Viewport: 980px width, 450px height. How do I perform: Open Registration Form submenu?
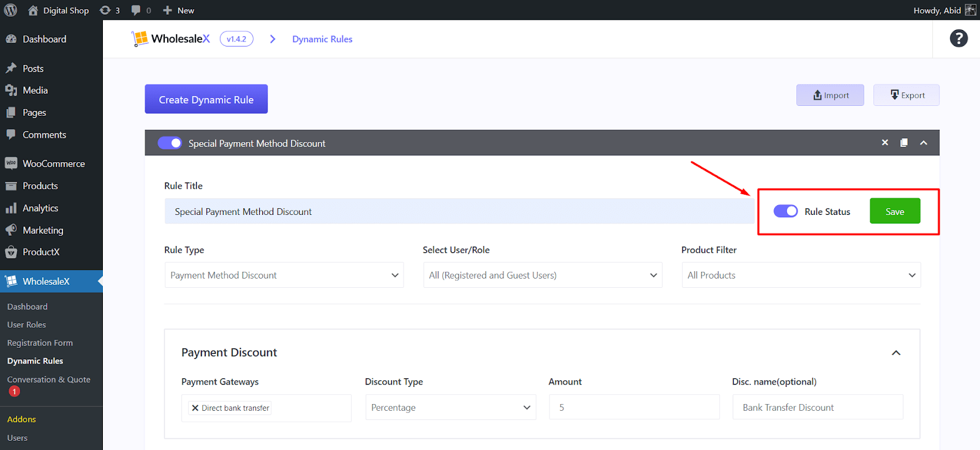coord(40,343)
